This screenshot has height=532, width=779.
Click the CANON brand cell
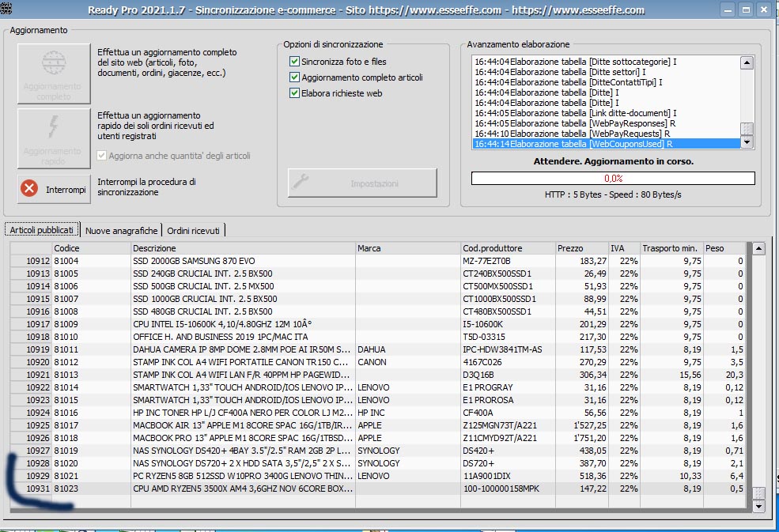(x=408, y=362)
